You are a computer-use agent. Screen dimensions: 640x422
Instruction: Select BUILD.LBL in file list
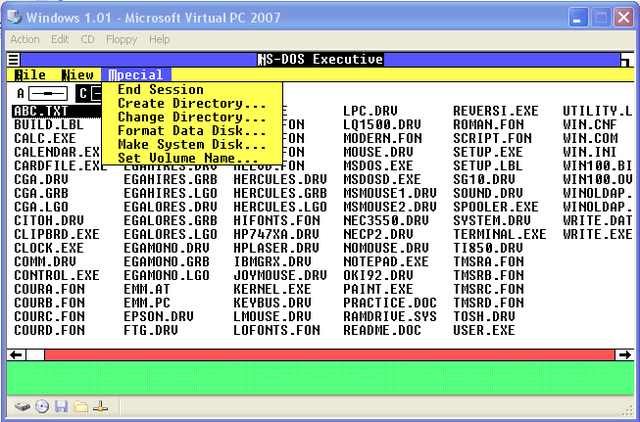49,125
